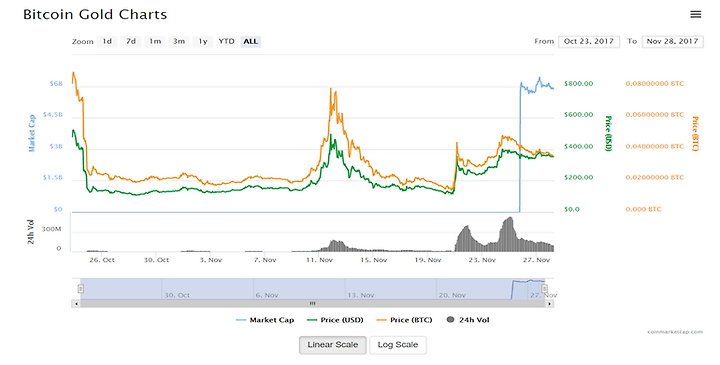Viewport: 720px width, 365px height.
Task: Toggle Market Cap series in legend
Action: (265, 320)
